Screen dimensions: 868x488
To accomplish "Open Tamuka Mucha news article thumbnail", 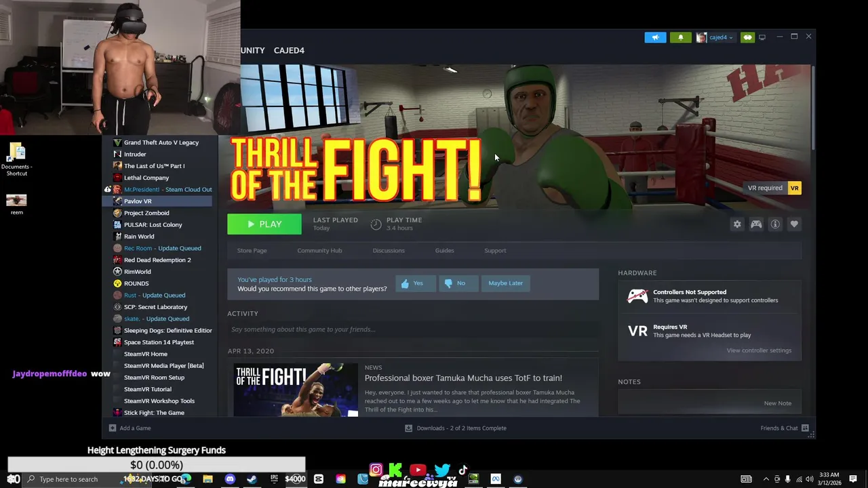I will pos(296,390).
